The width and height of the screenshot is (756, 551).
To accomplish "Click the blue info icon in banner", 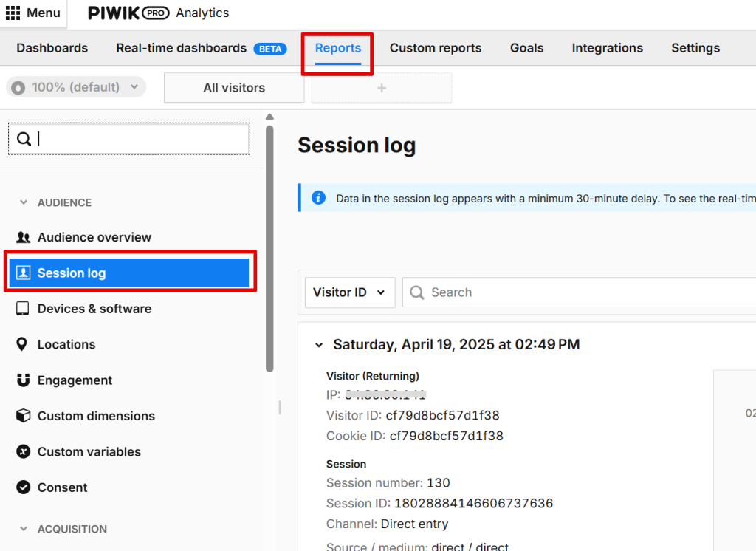I will click(x=318, y=198).
